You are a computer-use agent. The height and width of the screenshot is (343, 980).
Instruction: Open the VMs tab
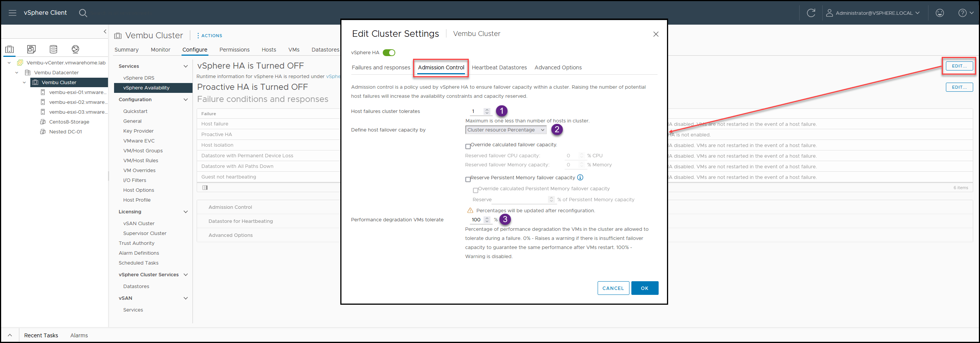pyautogui.click(x=294, y=50)
